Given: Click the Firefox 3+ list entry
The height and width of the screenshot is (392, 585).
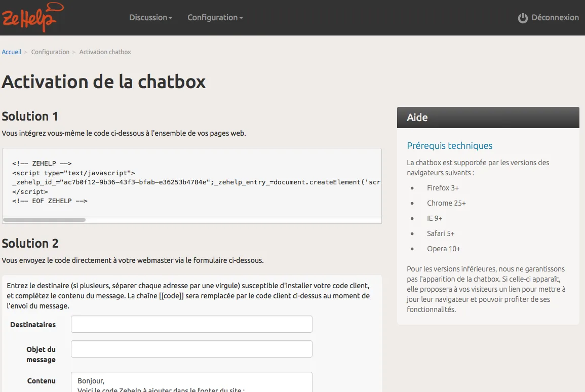Looking at the screenshot, I should point(443,188).
